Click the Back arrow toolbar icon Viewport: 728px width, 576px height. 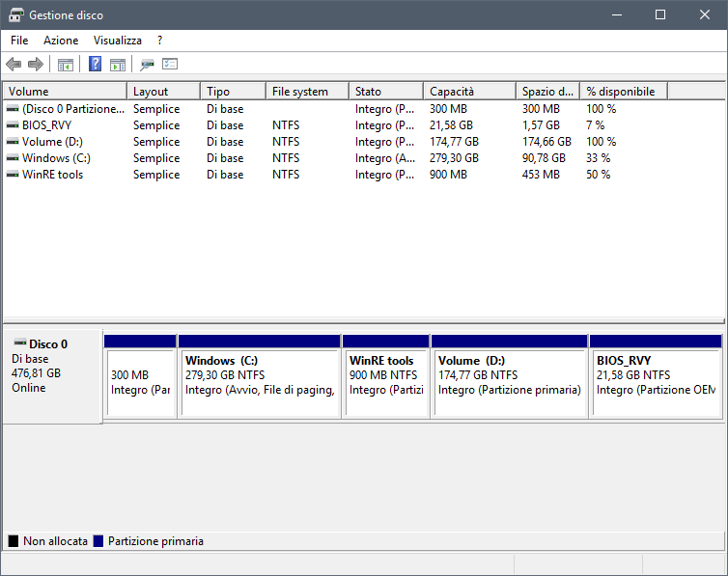(x=14, y=64)
